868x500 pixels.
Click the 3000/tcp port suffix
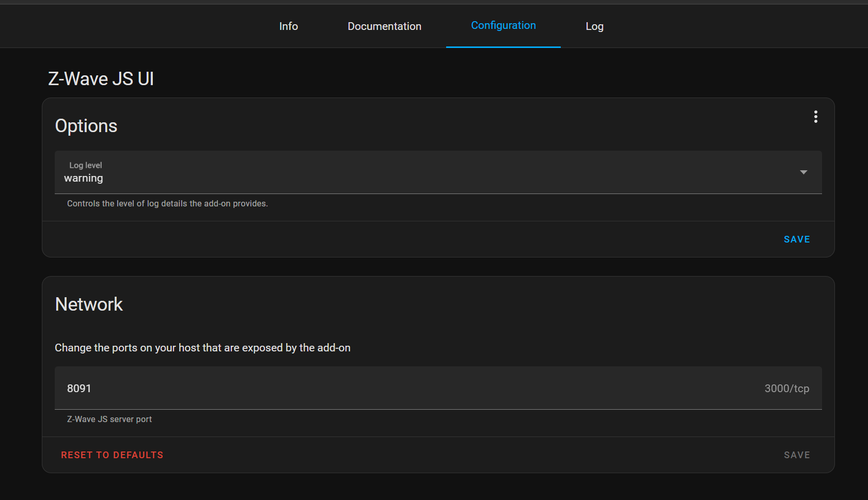pos(786,389)
